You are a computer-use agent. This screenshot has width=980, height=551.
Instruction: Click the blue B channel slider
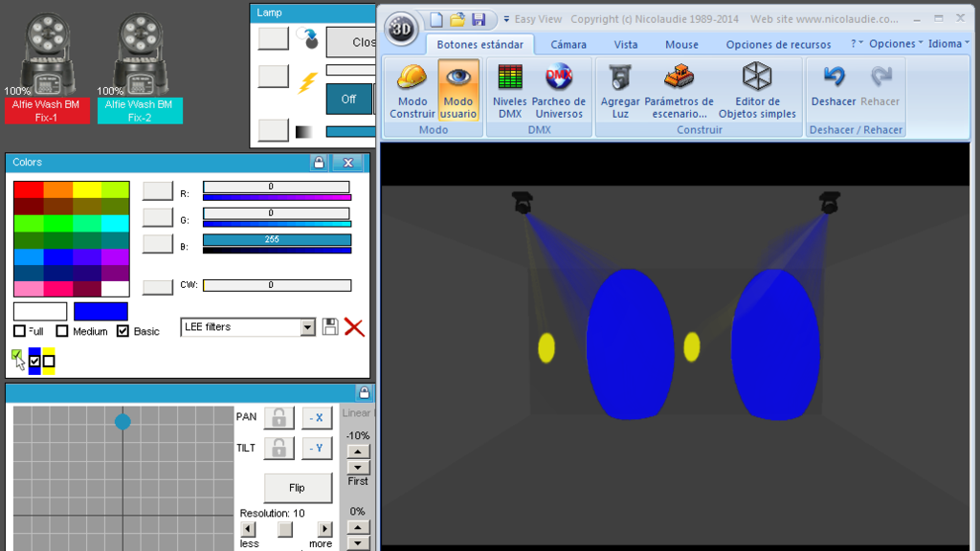click(x=277, y=240)
